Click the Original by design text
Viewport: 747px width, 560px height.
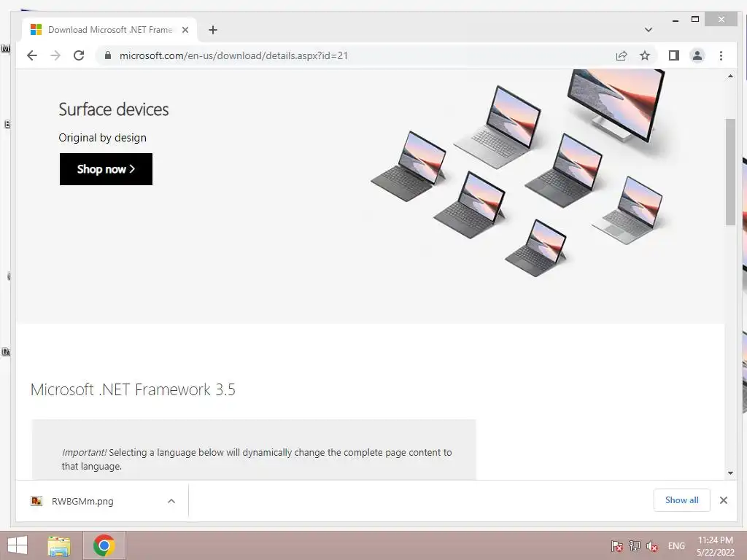pyautogui.click(x=102, y=138)
